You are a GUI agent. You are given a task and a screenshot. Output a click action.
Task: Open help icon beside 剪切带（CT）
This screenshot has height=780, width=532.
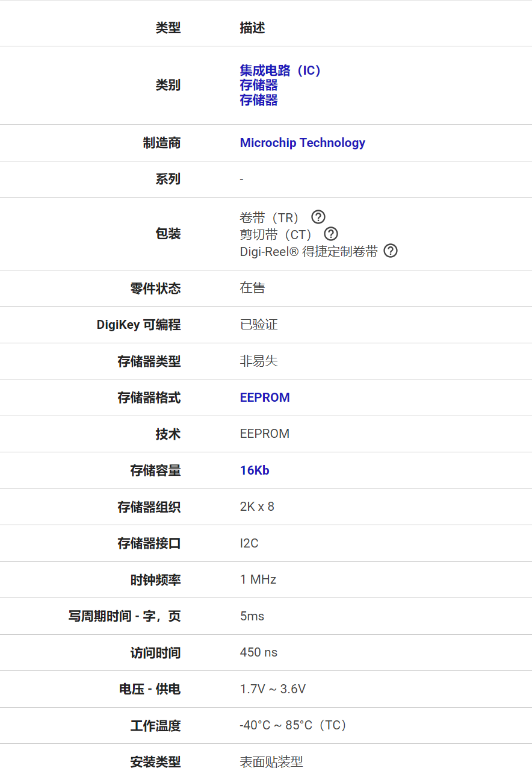tap(331, 234)
